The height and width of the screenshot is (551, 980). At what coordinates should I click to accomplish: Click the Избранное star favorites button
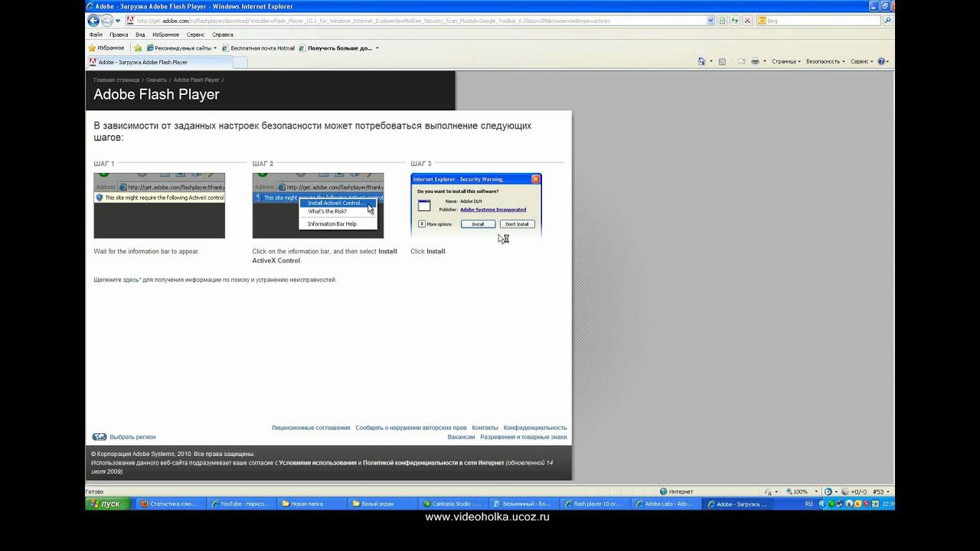(106, 48)
